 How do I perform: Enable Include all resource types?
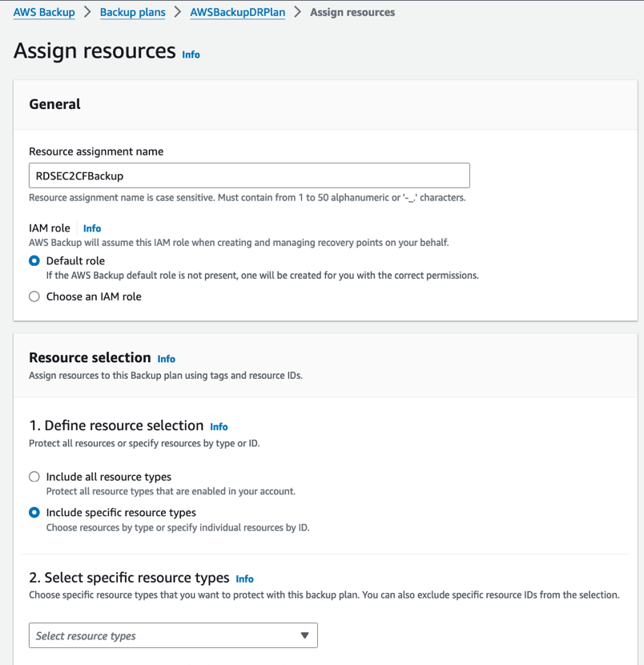coord(34,476)
